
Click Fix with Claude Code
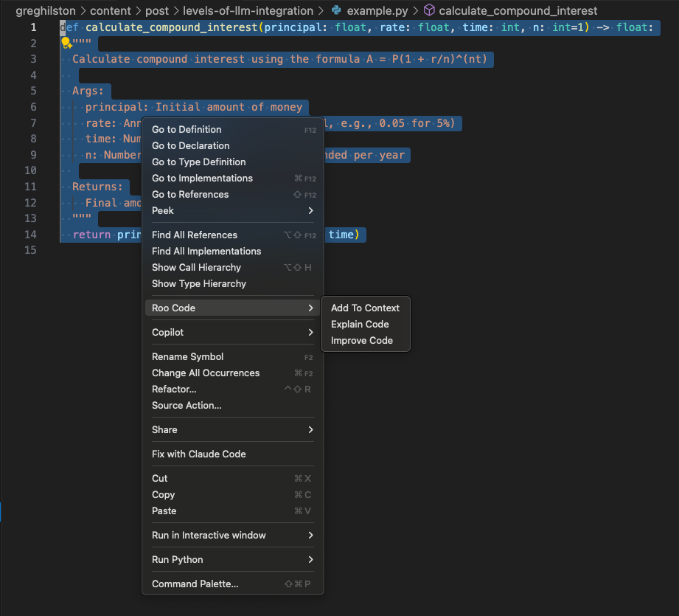coord(232,454)
